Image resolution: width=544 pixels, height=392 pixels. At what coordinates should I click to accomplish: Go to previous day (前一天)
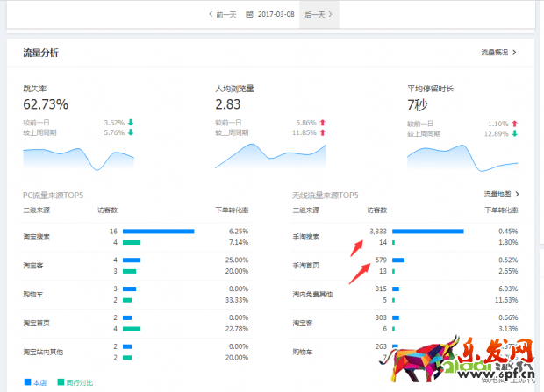pyautogui.click(x=223, y=14)
